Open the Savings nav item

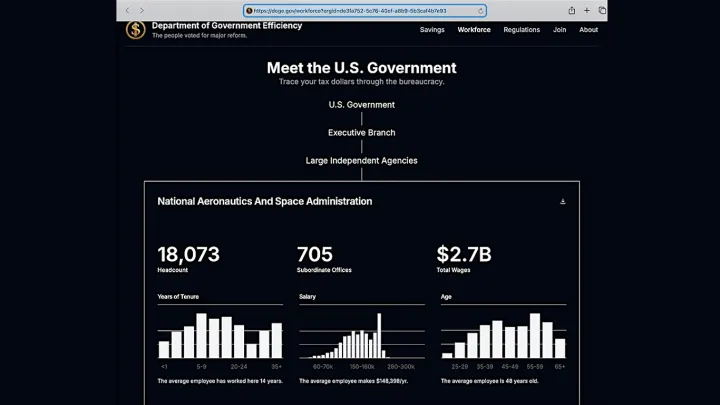click(432, 30)
